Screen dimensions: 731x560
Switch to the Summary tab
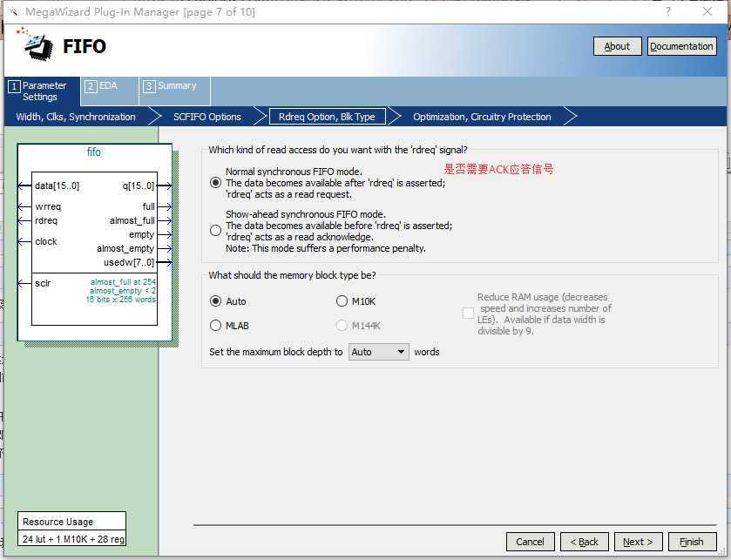[x=175, y=91]
